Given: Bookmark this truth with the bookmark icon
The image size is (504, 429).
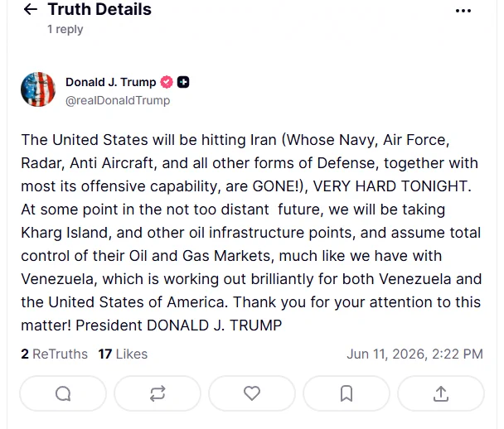Looking at the screenshot, I should [x=346, y=393].
